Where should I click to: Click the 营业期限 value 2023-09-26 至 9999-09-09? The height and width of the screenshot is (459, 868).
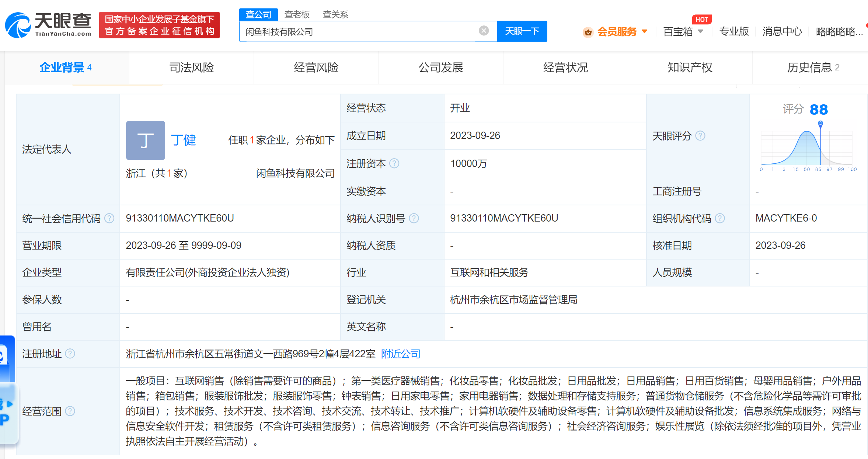pyautogui.click(x=183, y=246)
